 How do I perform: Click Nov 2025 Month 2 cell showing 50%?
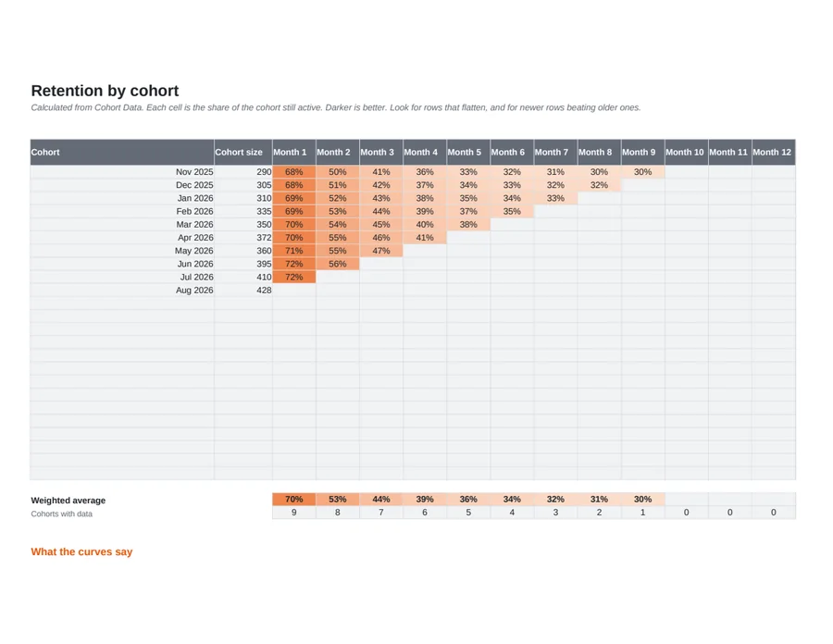tap(338, 172)
